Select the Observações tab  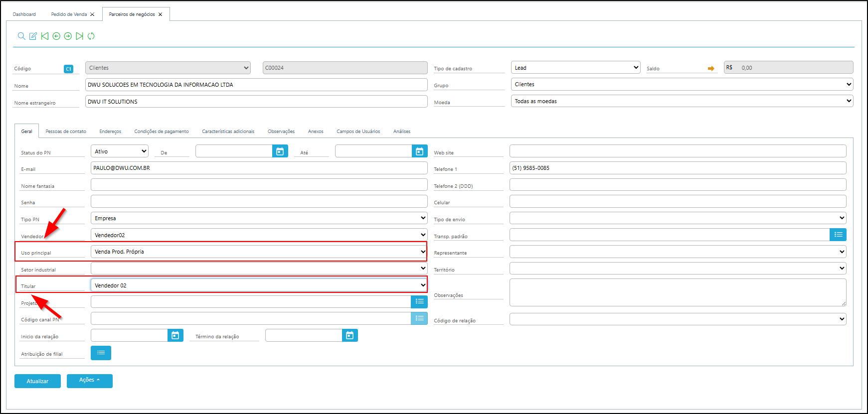[x=281, y=132]
